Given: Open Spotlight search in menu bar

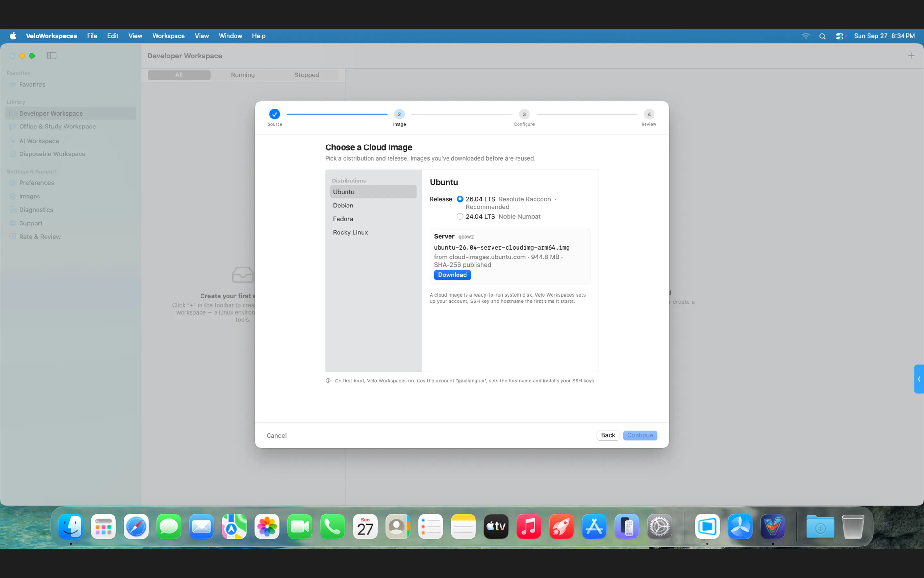Looking at the screenshot, I should coord(822,36).
